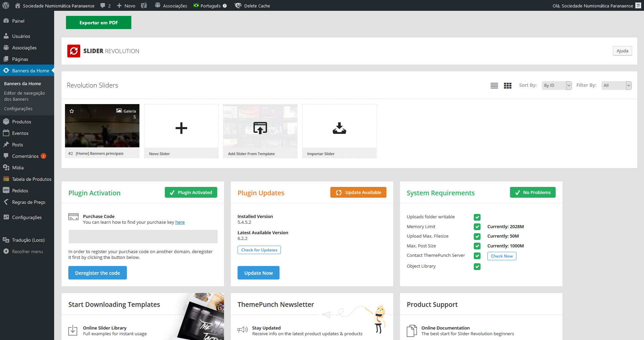The width and height of the screenshot is (644, 340).
Task: Click the Online Slider Library download icon
Action: [x=73, y=330]
